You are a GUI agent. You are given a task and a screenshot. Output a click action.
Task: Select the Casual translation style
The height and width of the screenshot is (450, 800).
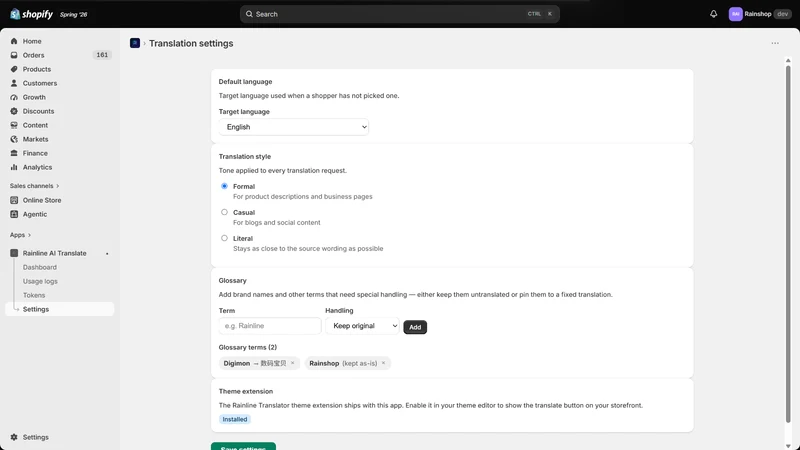tap(224, 212)
